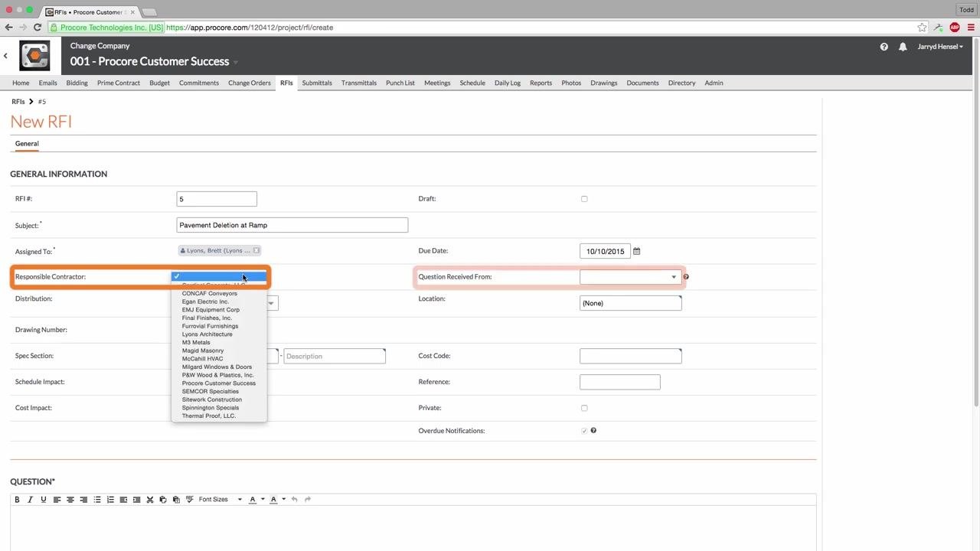This screenshot has height=551, width=980.
Task: Go back with the browser back arrow
Action: 9,28
